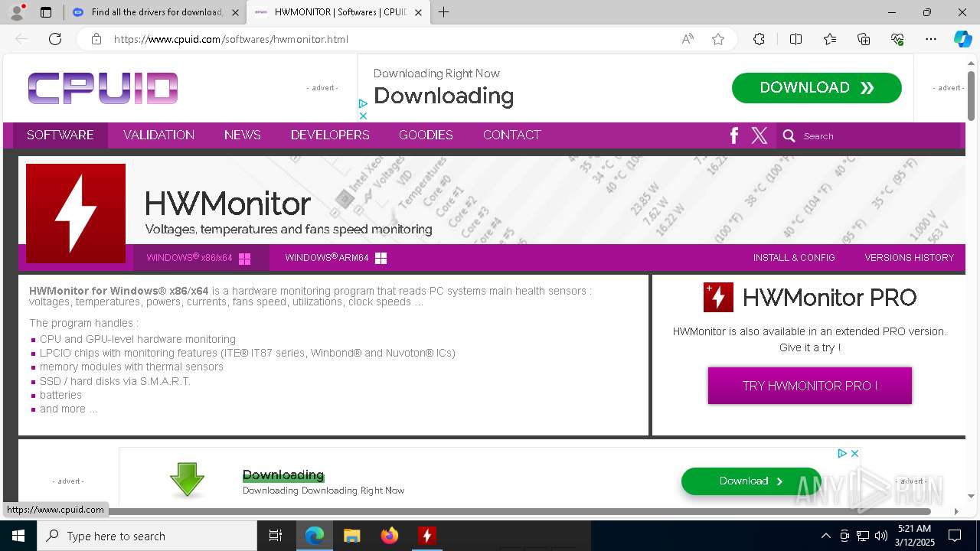Visit the CPUID Facebook page icon

(x=733, y=135)
